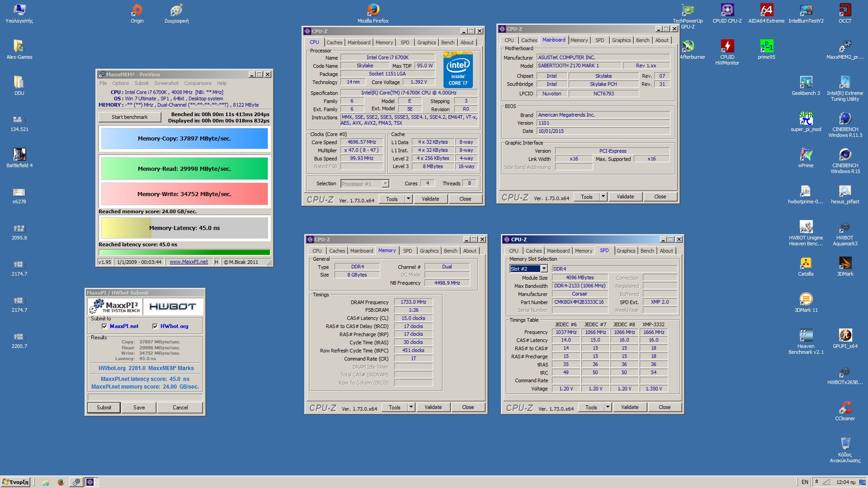
Task: Expand Tools dropdown arrow in CPU tab window
Action: pos(408,199)
